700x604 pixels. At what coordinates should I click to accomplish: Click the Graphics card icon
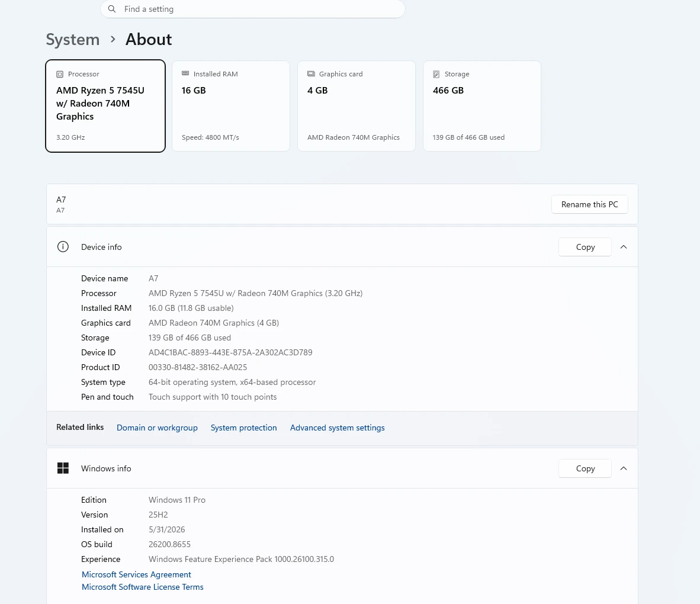tap(311, 73)
